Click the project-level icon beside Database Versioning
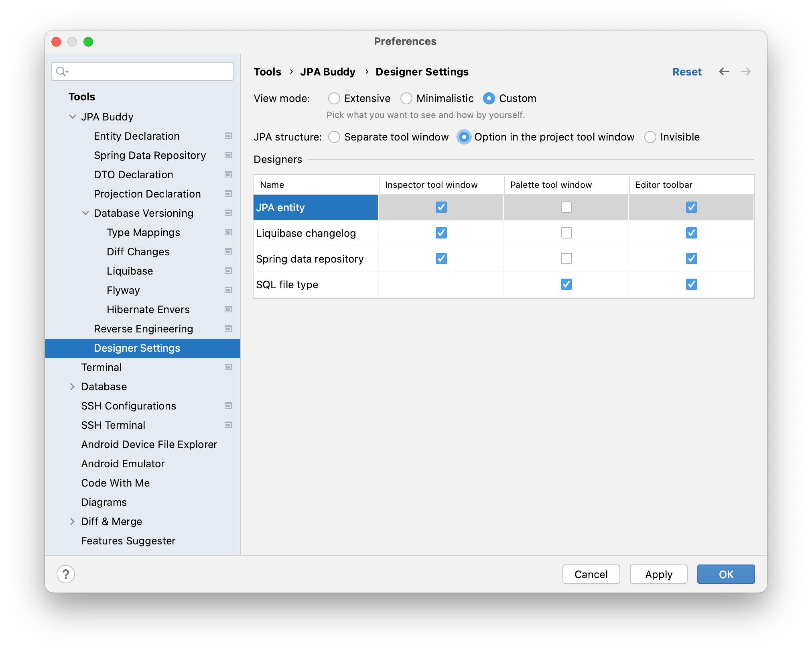 228,213
